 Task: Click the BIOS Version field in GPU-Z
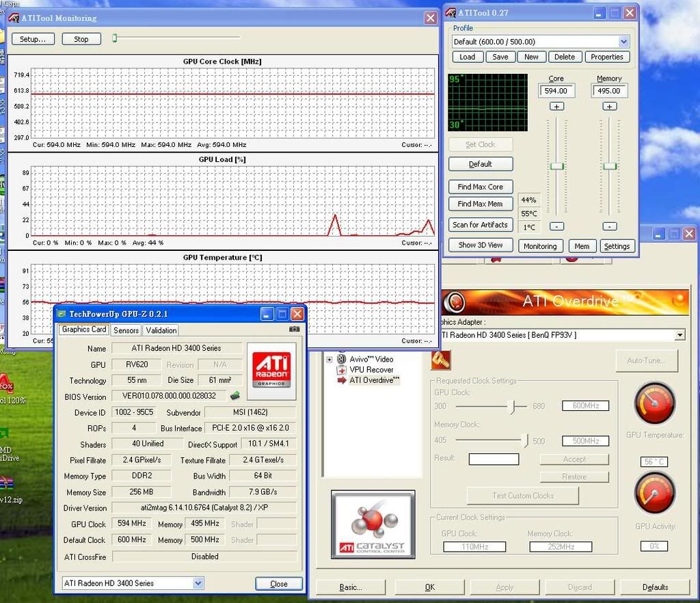click(x=170, y=396)
